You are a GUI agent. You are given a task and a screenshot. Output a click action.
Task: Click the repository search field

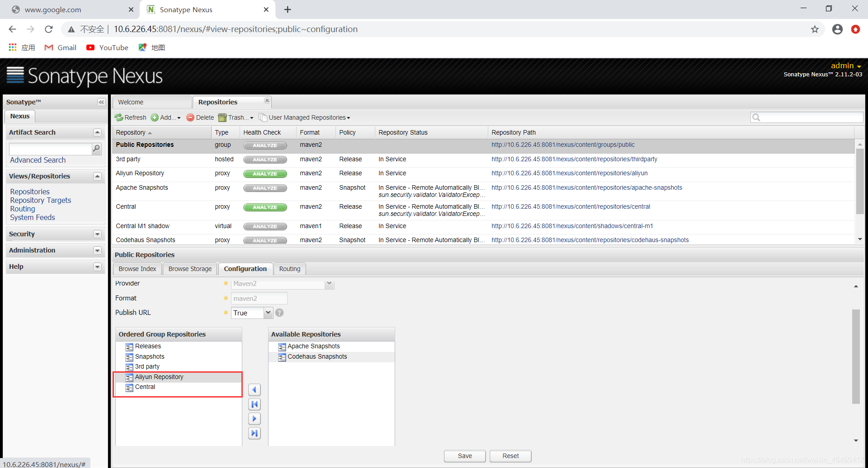[807, 117]
